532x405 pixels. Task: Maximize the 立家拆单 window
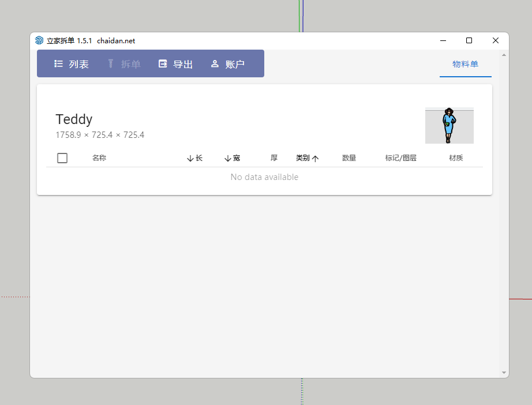[469, 40]
